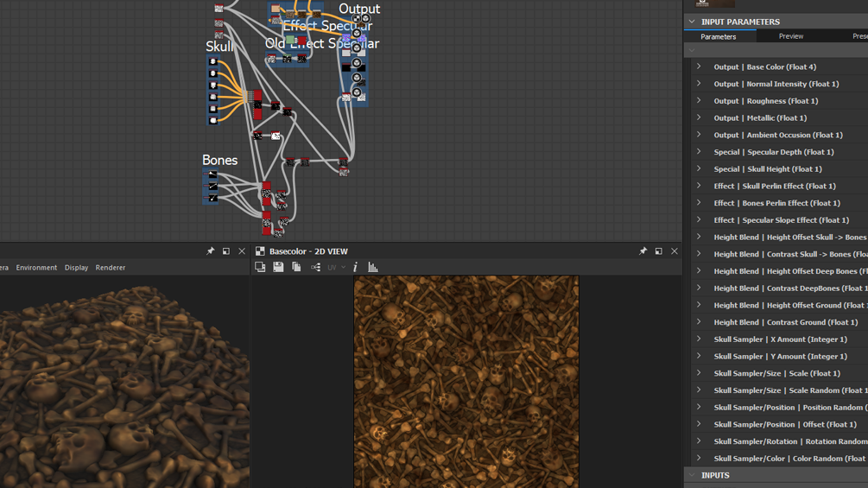Select 'Height Blend | Height Offset Deep Bones' row

pyautogui.click(x=779, y=271)
